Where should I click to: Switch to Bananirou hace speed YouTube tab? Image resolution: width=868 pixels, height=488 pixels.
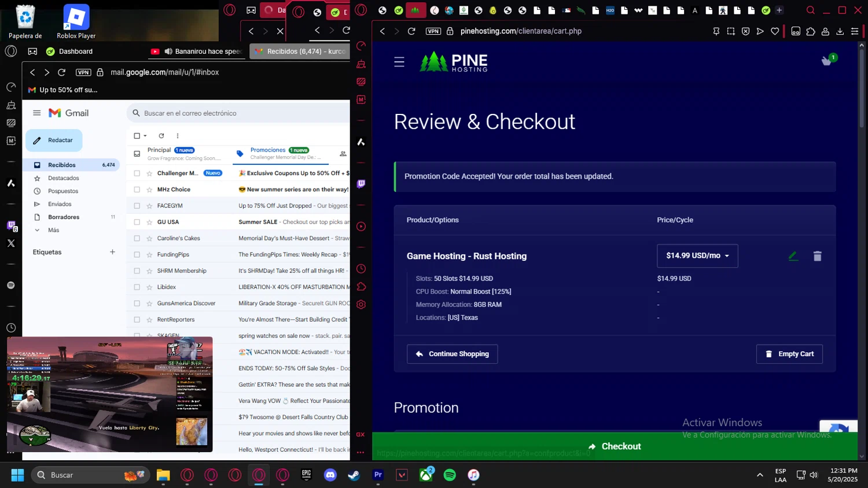196,51
